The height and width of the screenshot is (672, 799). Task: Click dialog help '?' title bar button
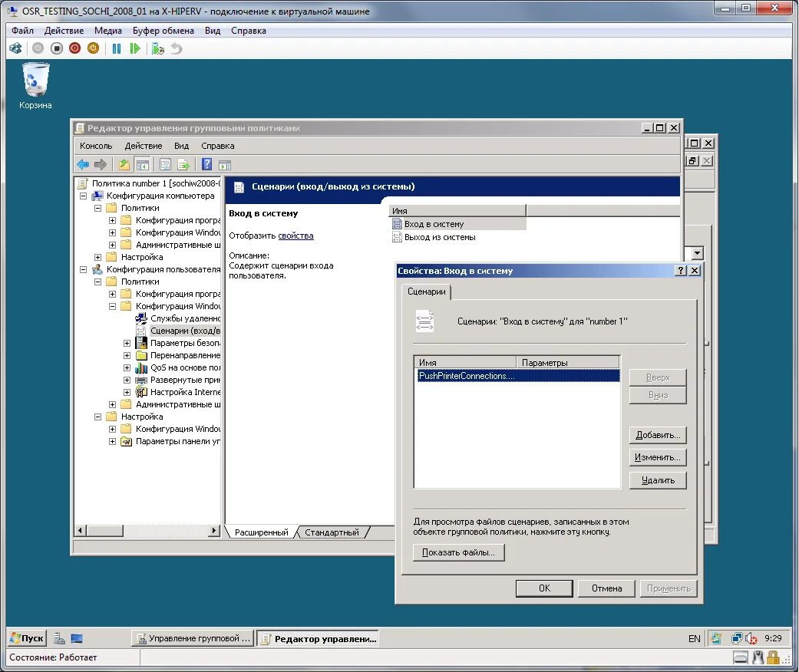(x=680, y=271)
